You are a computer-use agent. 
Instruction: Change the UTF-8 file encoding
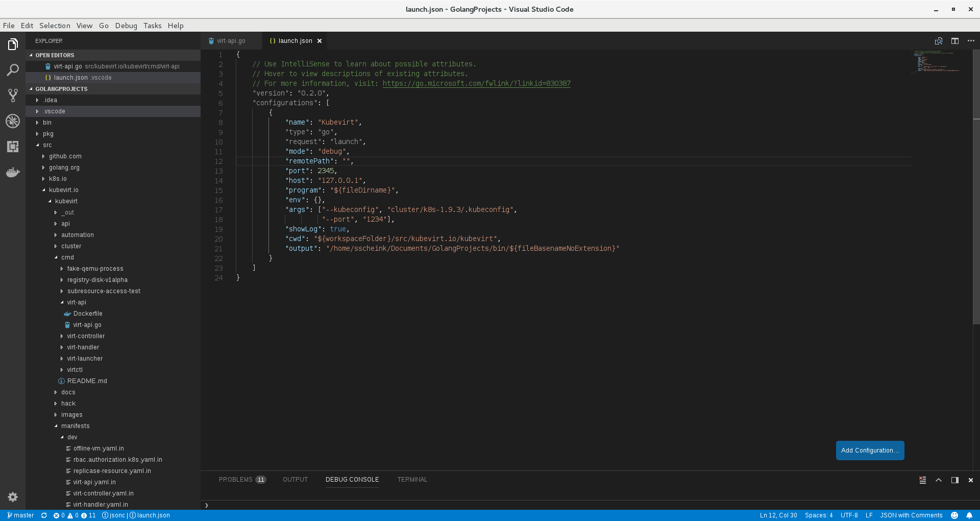point(849,515)
